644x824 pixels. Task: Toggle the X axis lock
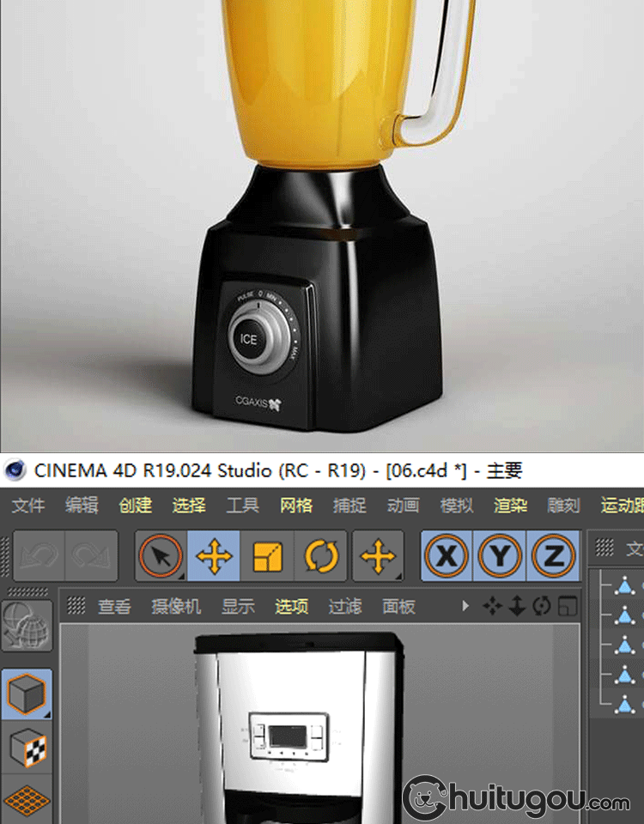click(x=447, y=557)
